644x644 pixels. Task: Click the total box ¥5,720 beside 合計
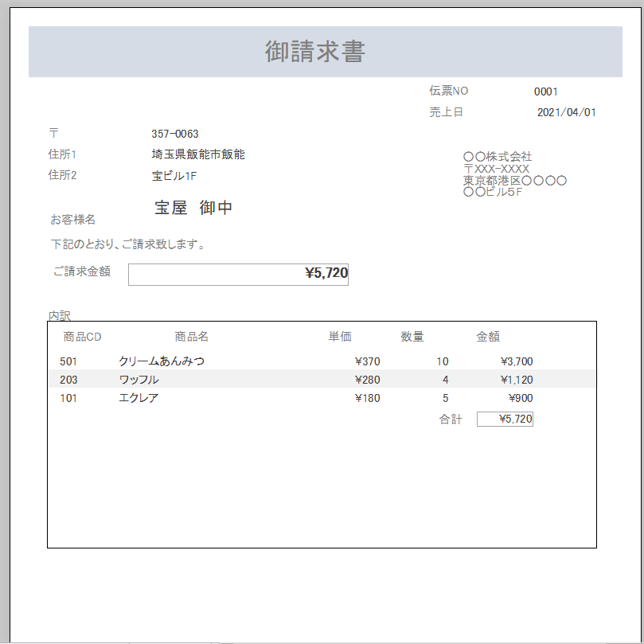[505, 419]
